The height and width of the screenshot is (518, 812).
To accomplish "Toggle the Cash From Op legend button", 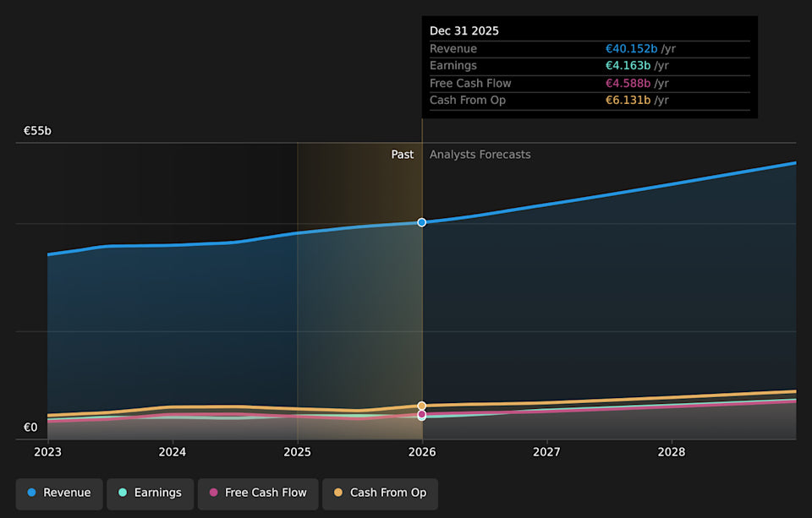I will coord(380,493).
